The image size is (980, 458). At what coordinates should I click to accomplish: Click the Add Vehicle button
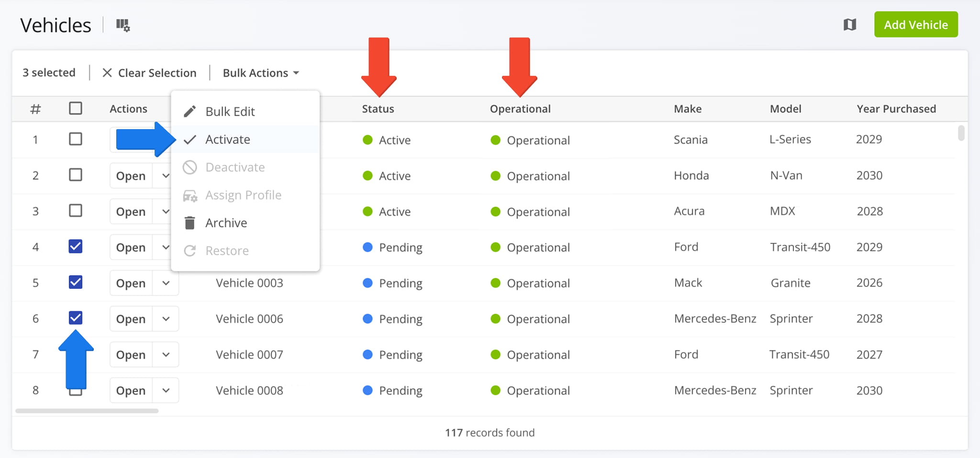click(x=916, y=24)
